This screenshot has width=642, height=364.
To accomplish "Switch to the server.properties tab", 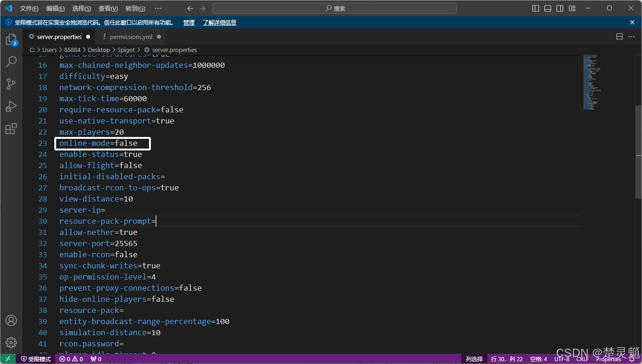I will pos(59,37).
